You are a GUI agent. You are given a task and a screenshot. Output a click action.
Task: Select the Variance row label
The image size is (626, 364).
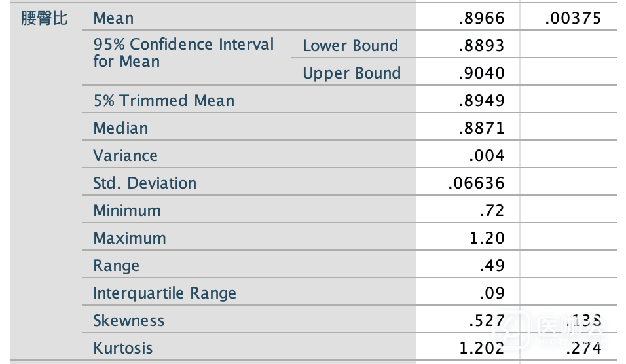(125, 156)
